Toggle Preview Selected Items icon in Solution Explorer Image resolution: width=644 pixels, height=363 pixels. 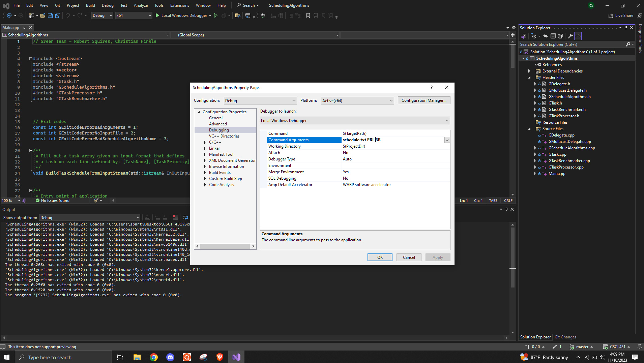[x=578, y=36]
